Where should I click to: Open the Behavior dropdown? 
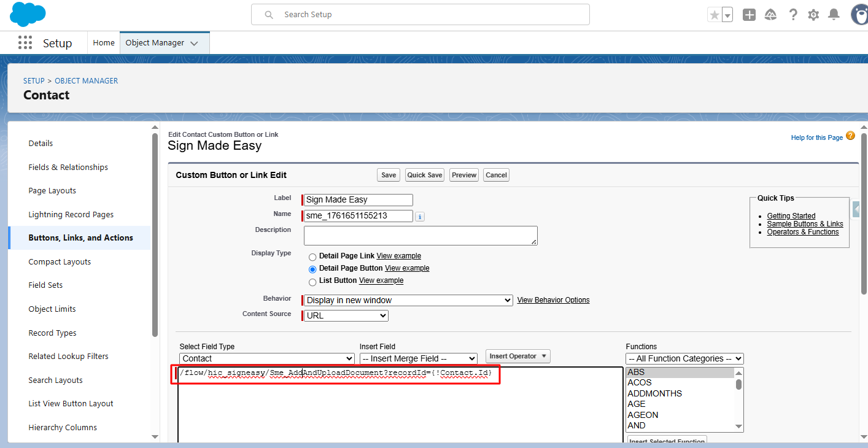click(x=407, y=299)
